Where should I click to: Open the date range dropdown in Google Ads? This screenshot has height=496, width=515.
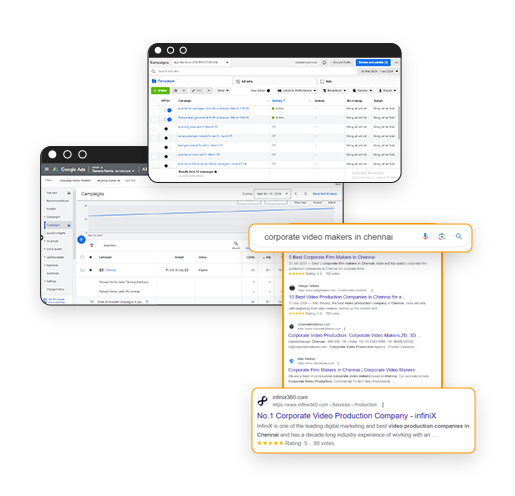pos(272,194)
